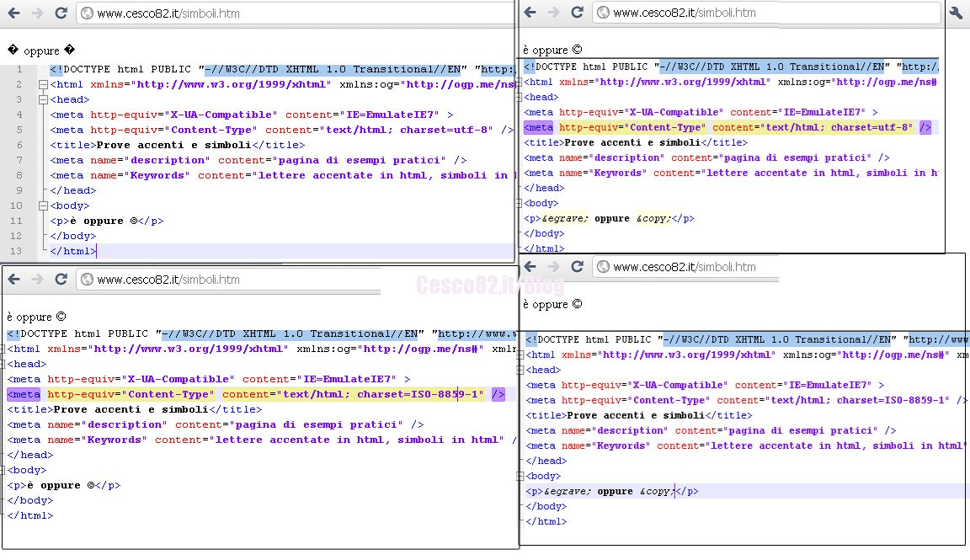
Task: Click '<p>è oppure ©</p>' in bottom-left code
Action: pyautogui.click(x=64, y=485)
